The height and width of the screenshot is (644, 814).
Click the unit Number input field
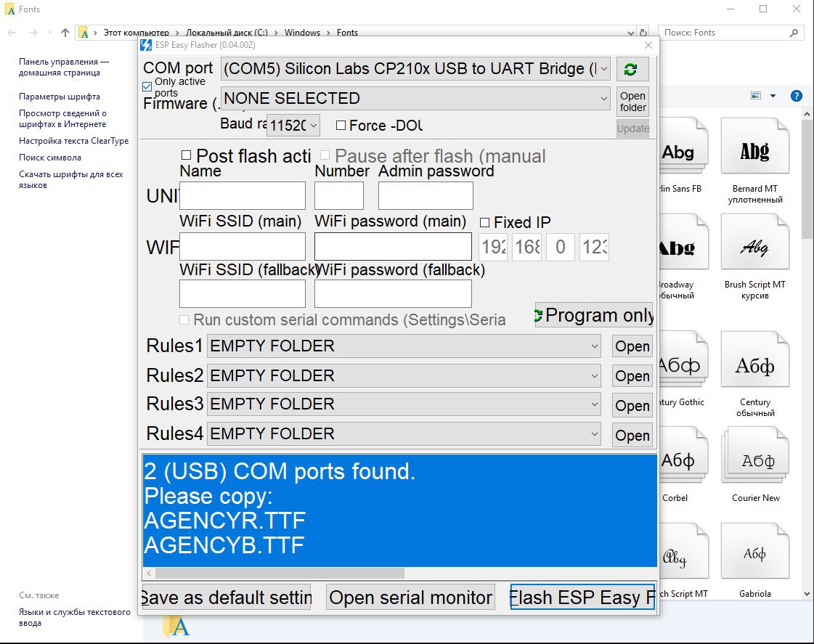click(339, 195)
